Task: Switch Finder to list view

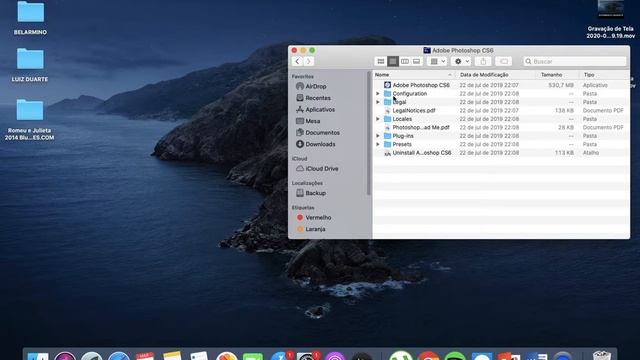Action: [x=393, y=61]
